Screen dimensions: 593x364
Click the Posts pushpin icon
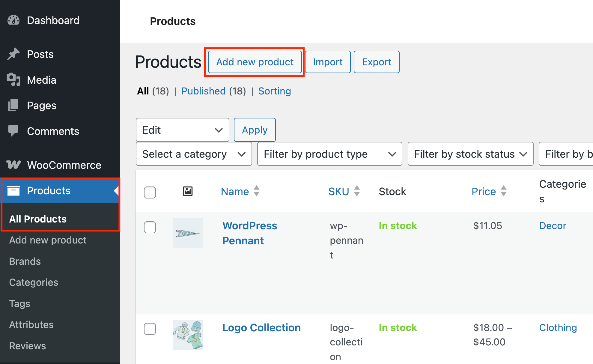13,54
